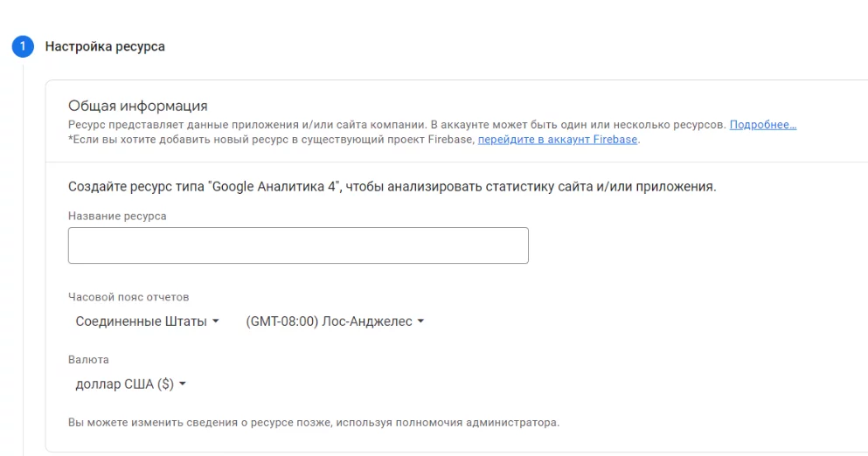Screen dimensions: 868x456
Task: Click the arrow icon next to Соединенные Штаты
Action: pos(216,321)
